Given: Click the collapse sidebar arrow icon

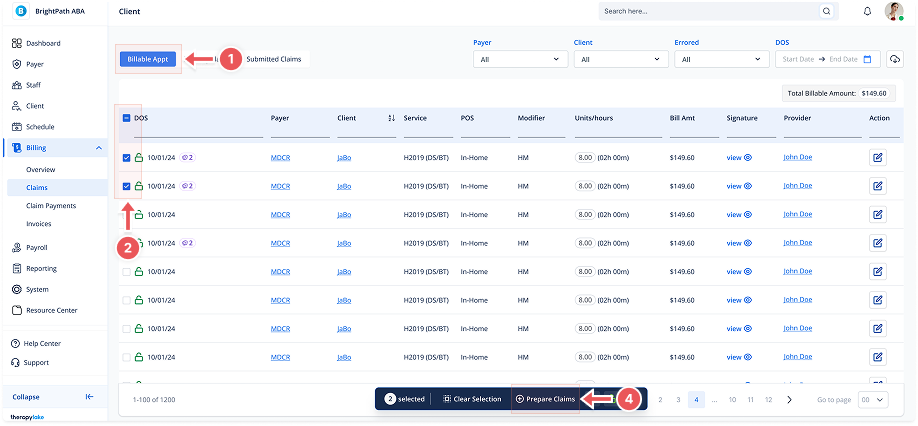Looking at the screenshot, I should pyautogui.click(x=89, y=397).
